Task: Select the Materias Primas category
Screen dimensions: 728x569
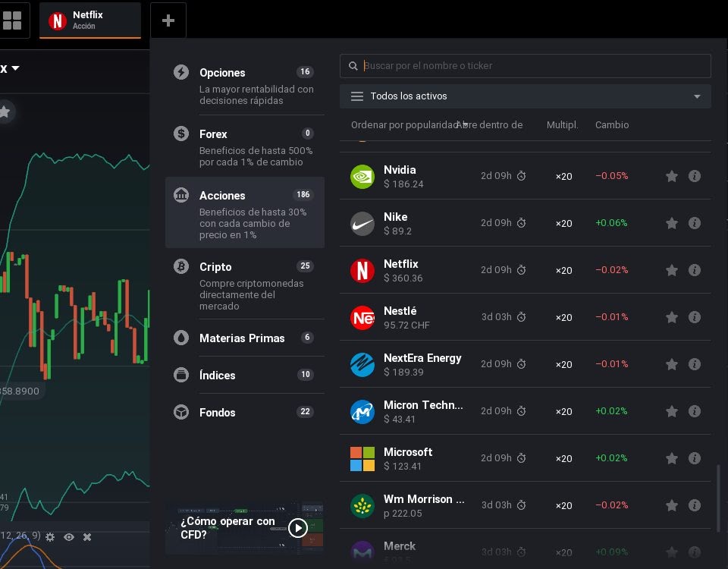Action: [x=245, y=338]
